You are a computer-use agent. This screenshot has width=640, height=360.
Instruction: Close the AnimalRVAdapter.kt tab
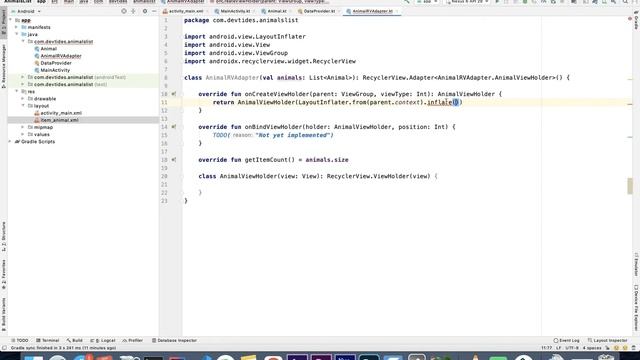[x=397, y=11]
